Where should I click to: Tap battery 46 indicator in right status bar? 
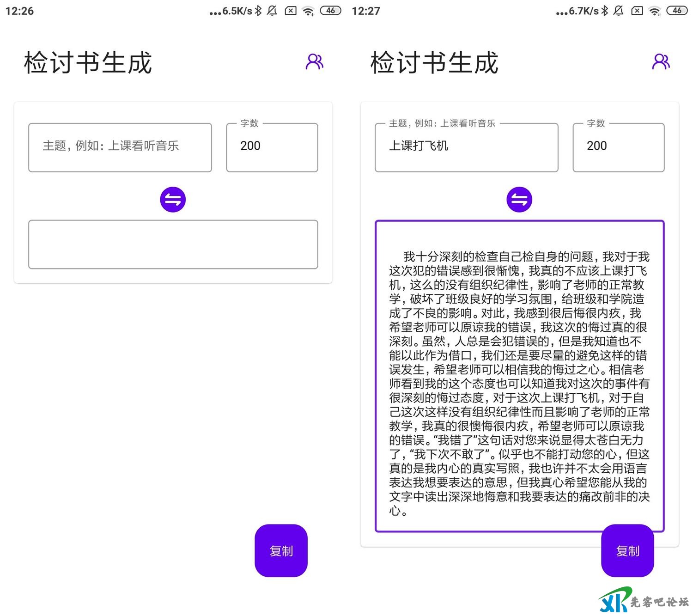pos(677,11)
